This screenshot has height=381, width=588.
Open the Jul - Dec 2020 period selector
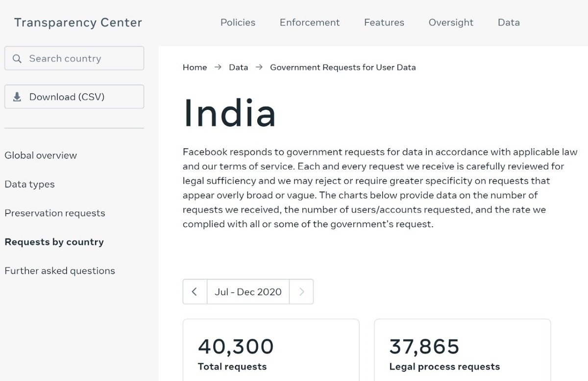[x=248, y=292]
